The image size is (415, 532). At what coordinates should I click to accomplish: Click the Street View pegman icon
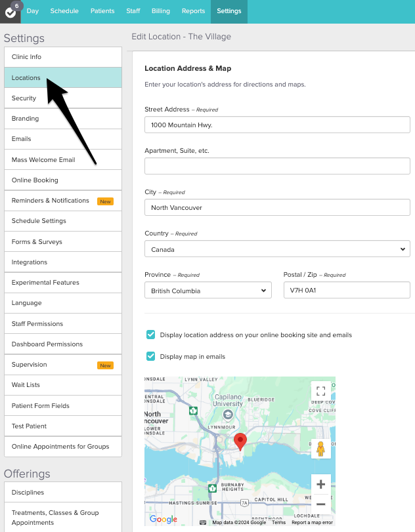tap(321, 449)
